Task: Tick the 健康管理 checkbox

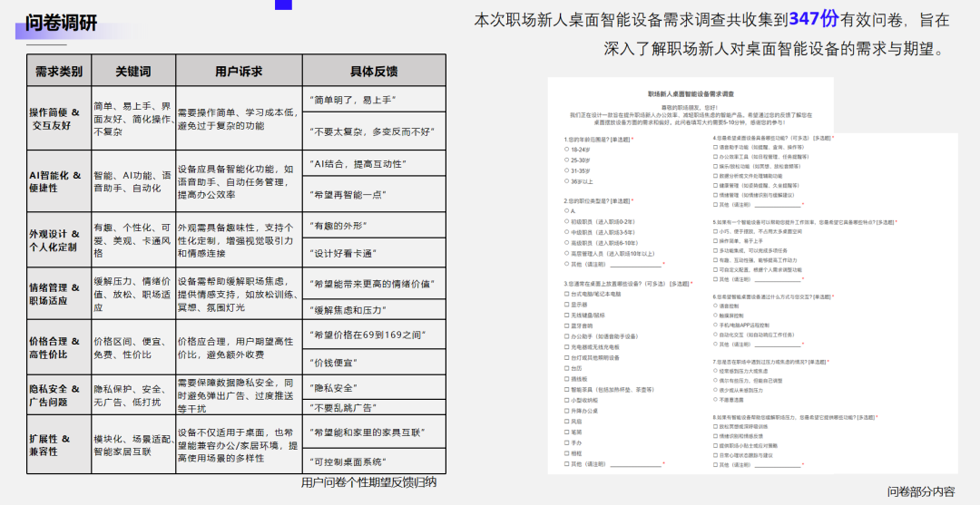Action: click(715, 185)
